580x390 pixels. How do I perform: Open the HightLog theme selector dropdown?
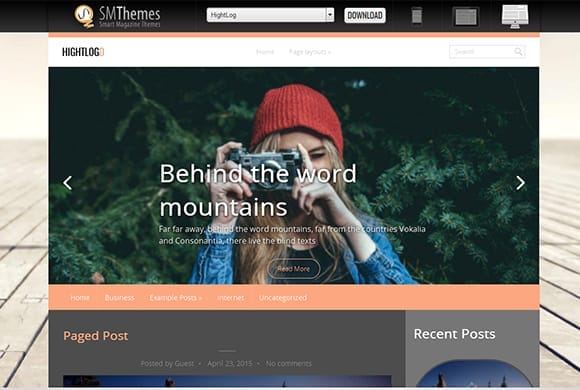pyautogui.click(x=270, y=15)
